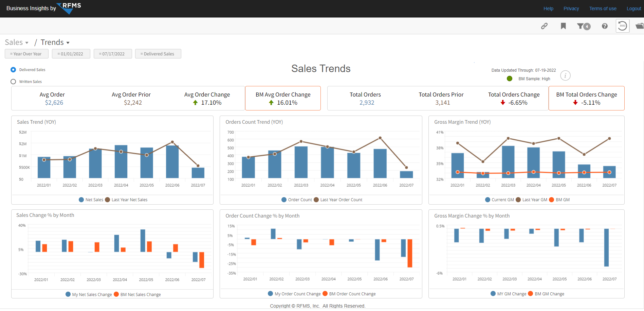Screen dimensions: 644x311
Task: Toggle BM Order Count Change legend entry
Action: (x=349, y=294)
